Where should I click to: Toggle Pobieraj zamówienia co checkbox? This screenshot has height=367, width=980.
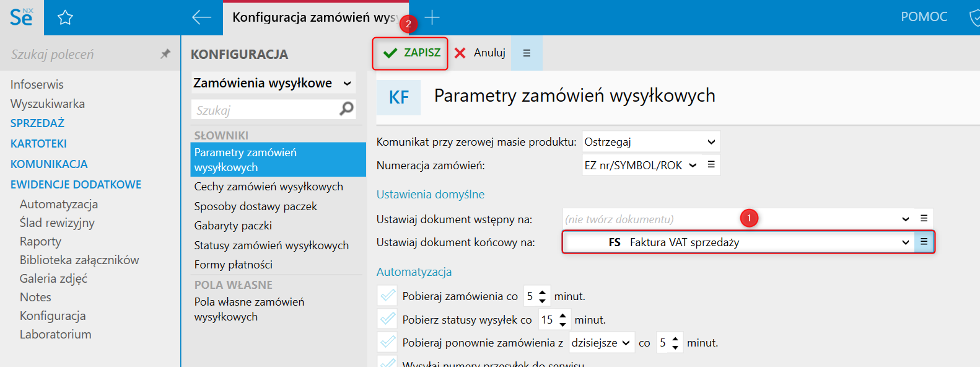click(388, 296)
